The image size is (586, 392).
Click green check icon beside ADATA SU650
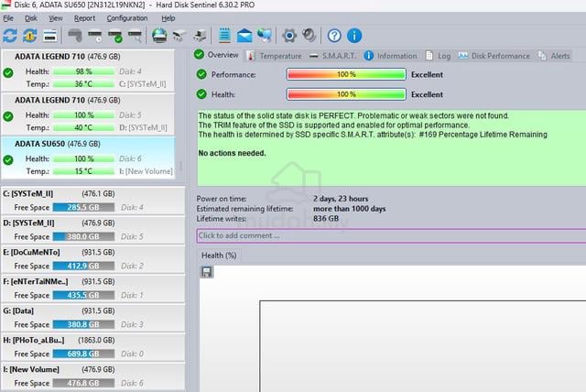pyautogui.click(x=8, y=160)
